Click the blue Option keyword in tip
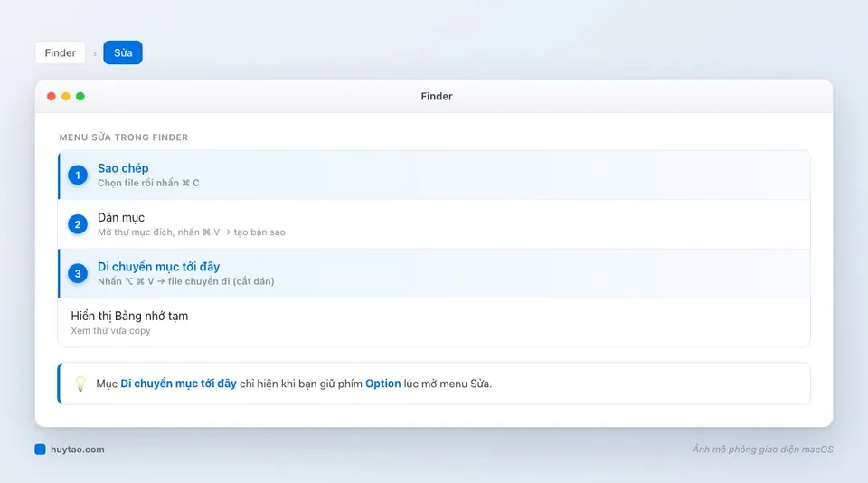Viewport: 868px width, 483px height. (383, 384)
